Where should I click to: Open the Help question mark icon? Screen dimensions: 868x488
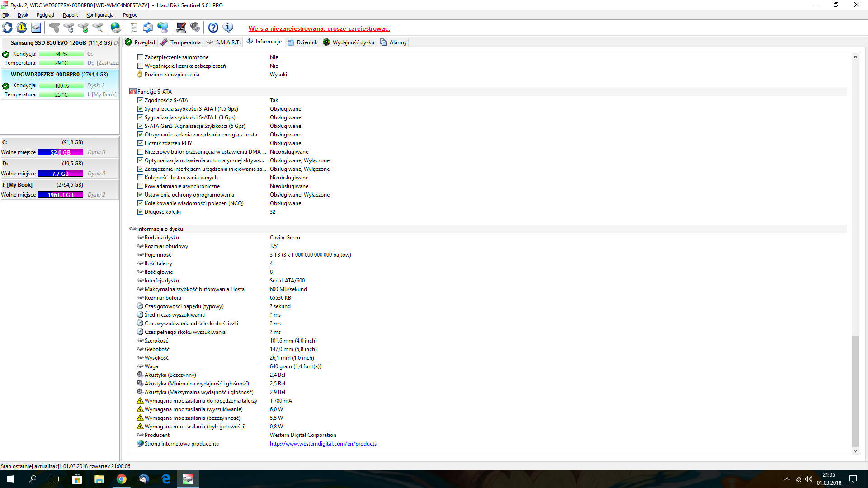coord(213,28)
